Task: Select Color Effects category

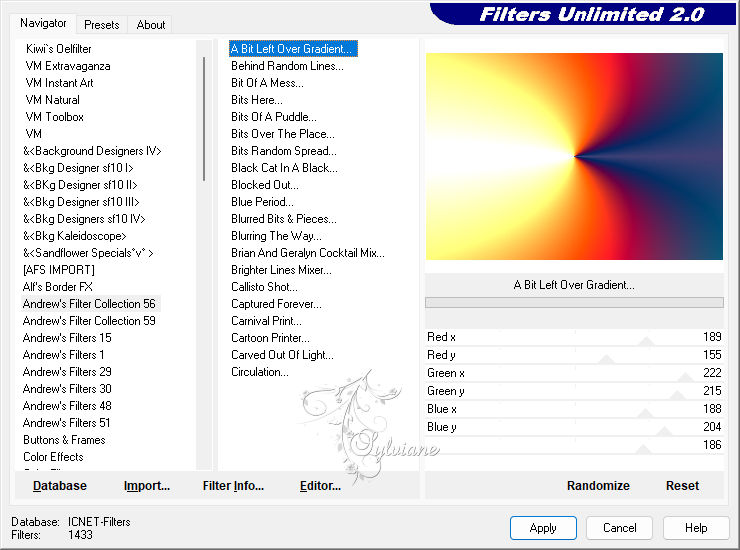Action: point(53,457)
